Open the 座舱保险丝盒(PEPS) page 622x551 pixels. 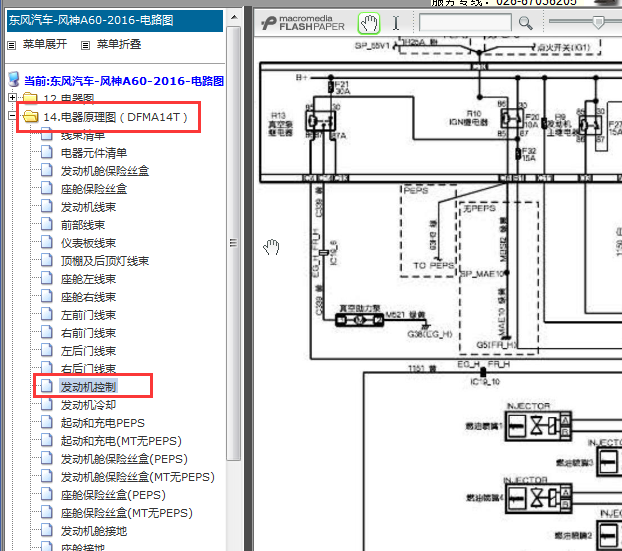(113, 495)
